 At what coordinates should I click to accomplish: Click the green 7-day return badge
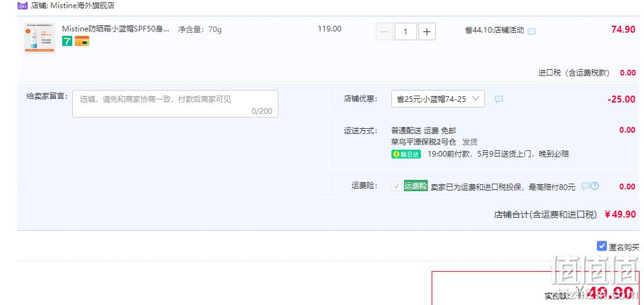tap(67, 41)
